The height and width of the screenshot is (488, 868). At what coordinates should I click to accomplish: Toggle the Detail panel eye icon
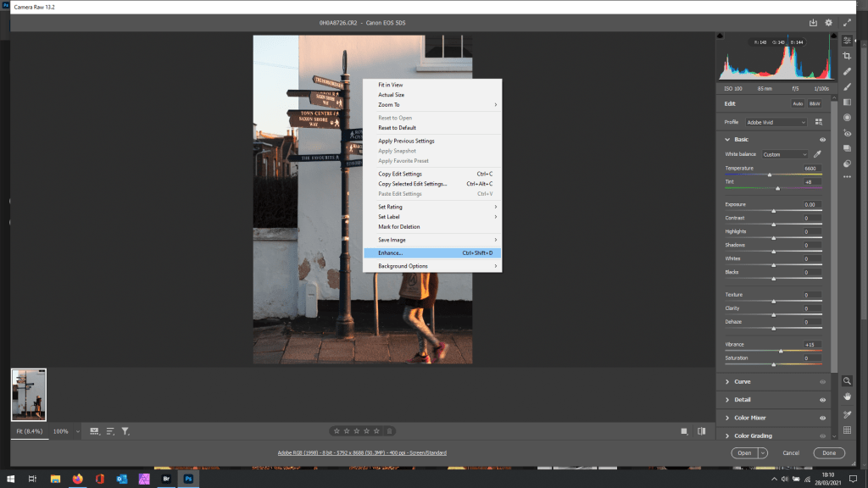click(822, 400)
